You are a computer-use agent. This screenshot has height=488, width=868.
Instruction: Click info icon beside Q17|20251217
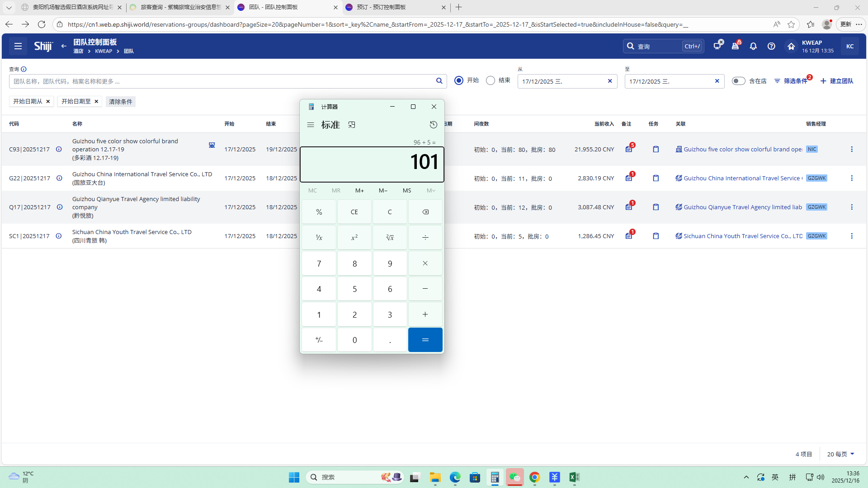[x=60, y=207]
